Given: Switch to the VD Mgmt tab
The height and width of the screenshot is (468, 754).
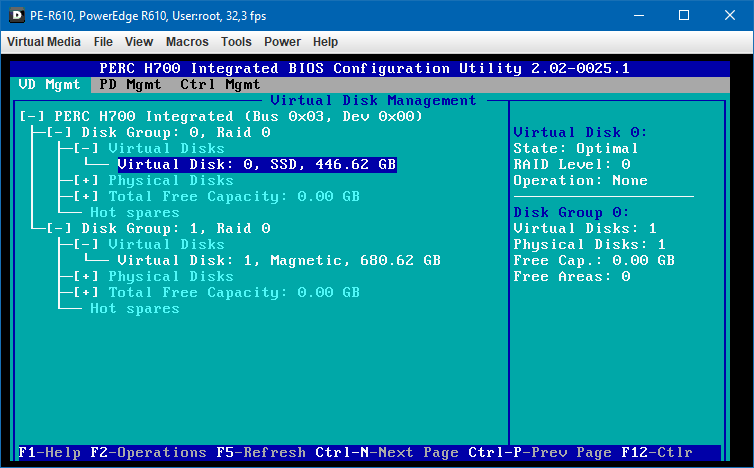Looking at the screenshot, I should 50,85.
